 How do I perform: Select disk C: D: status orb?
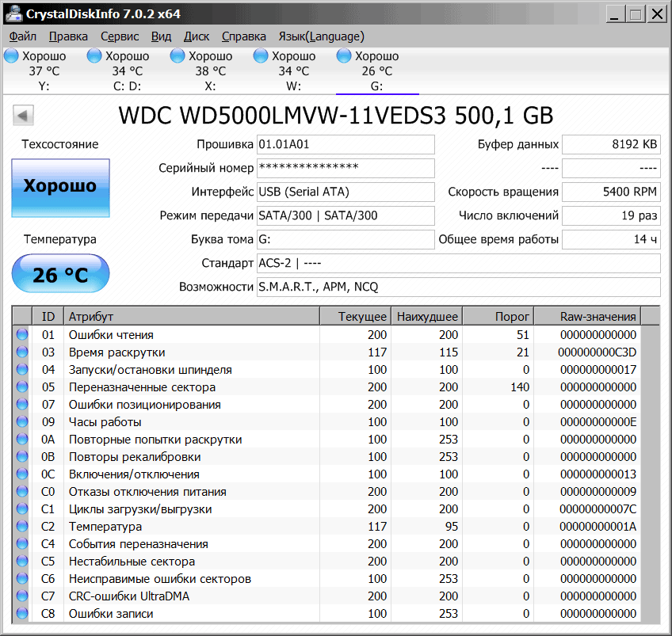pos(95,55)
